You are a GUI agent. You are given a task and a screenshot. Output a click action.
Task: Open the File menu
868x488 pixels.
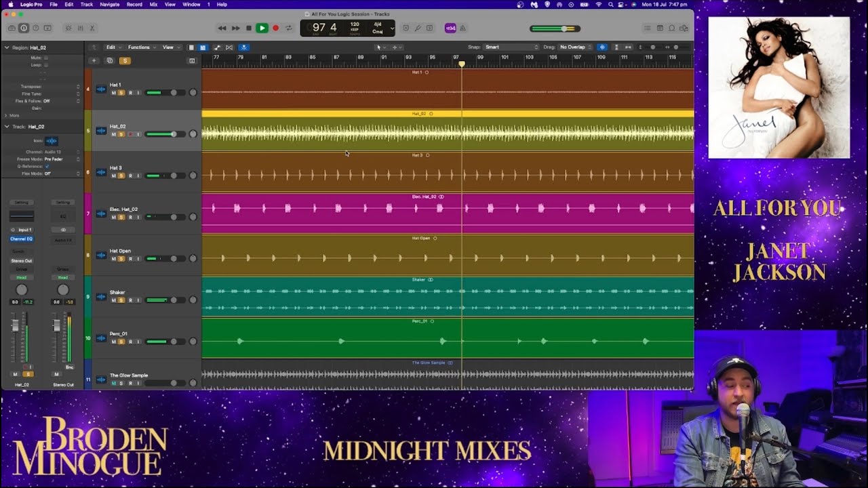tap(54, 4)
